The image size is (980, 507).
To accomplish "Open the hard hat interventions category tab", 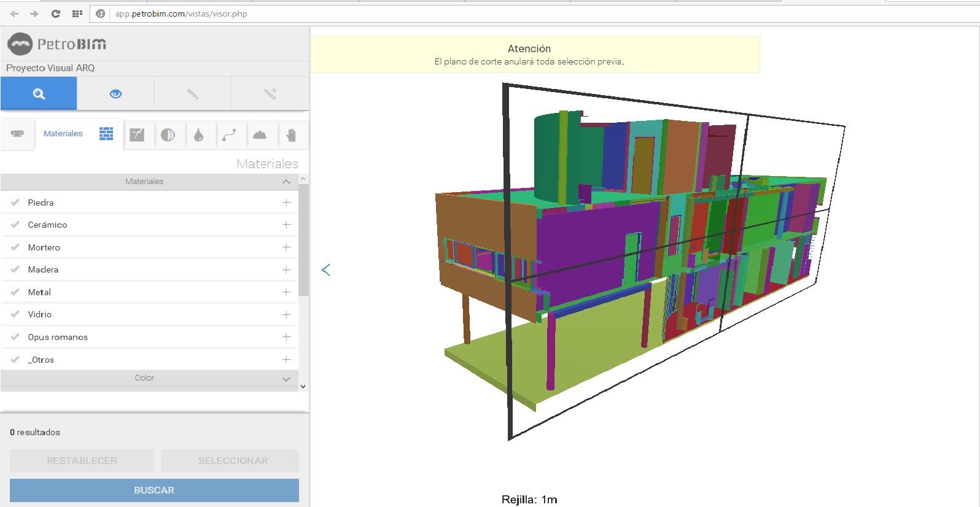I will (x=260, y=135).
